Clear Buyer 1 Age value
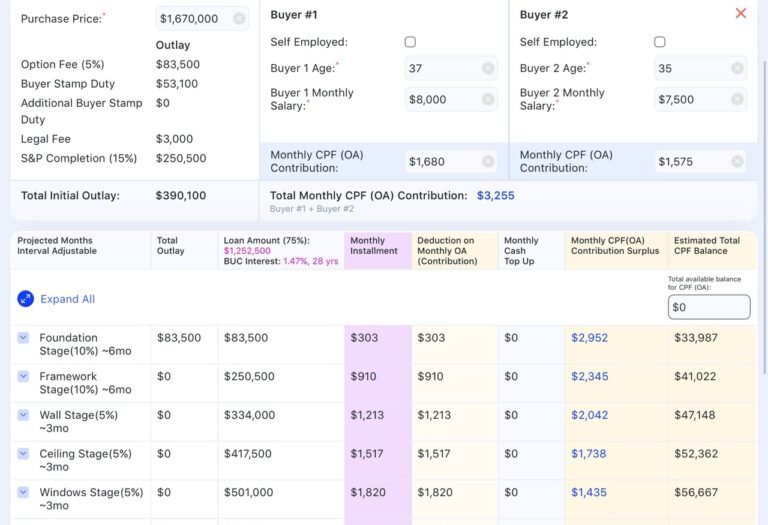Screen dimensions: 768x525 pos(488,68)
